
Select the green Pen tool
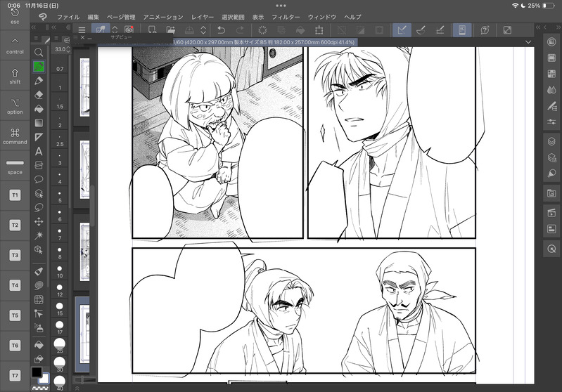click(x=39, y=67)
